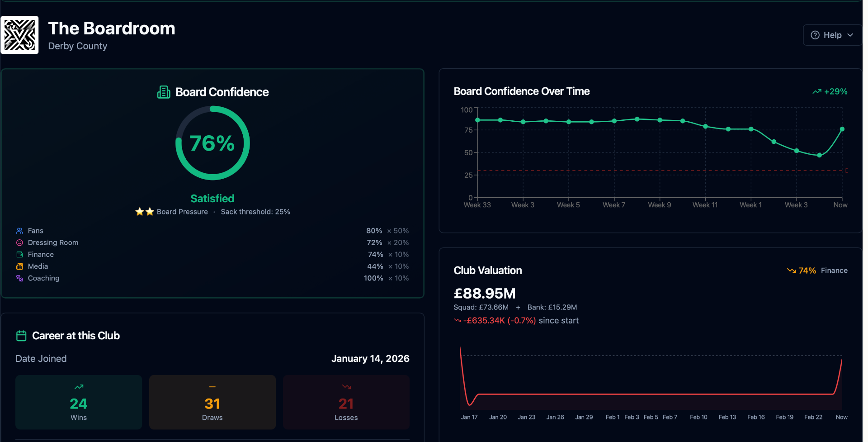Select the Losses stat card

click(346, 402)
